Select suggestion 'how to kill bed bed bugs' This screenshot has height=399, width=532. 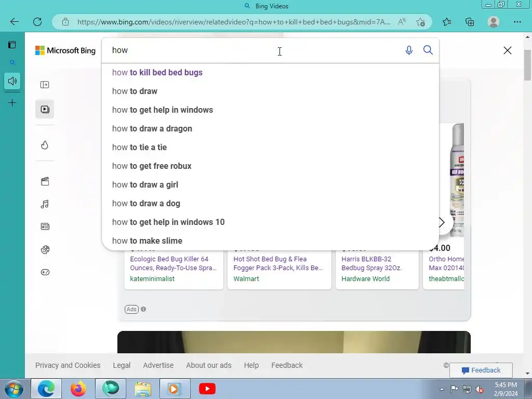(270, 73)
